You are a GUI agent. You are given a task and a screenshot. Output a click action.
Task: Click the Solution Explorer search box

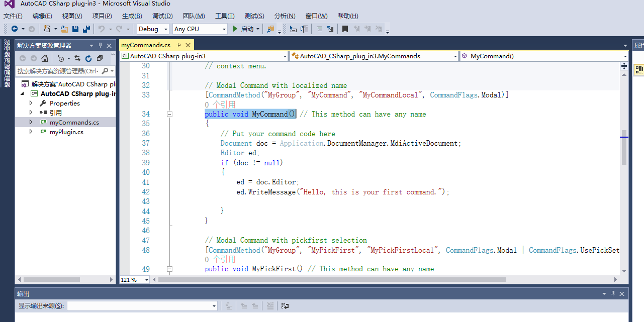pos(58,71)
